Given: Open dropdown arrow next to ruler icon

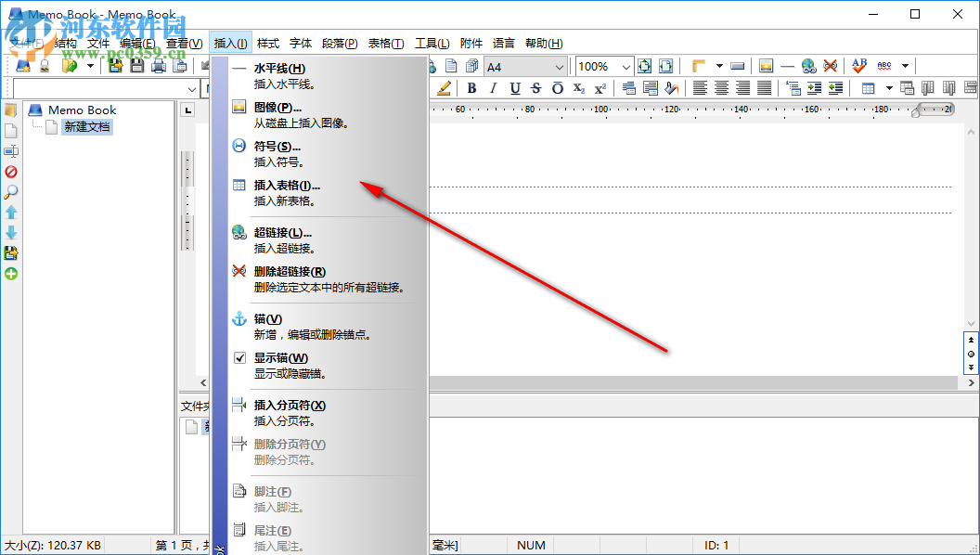Looking at the screenshot, I should click(x=718, y=65).
